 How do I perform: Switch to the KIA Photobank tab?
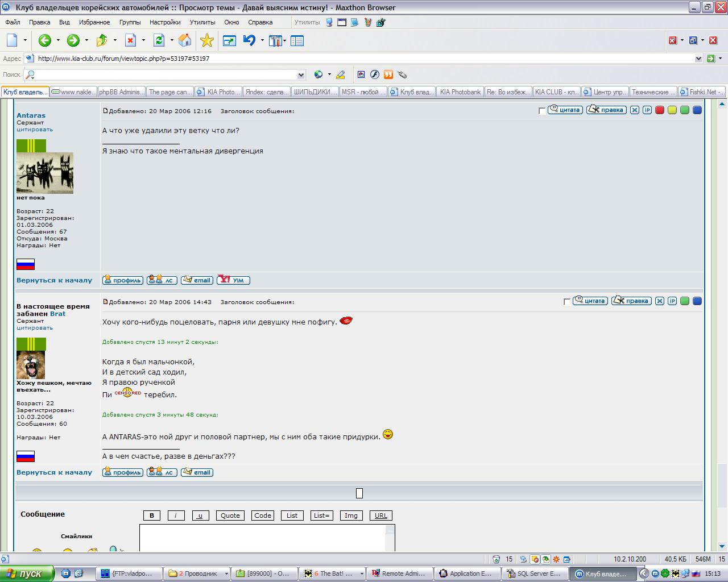click(460, 92)
